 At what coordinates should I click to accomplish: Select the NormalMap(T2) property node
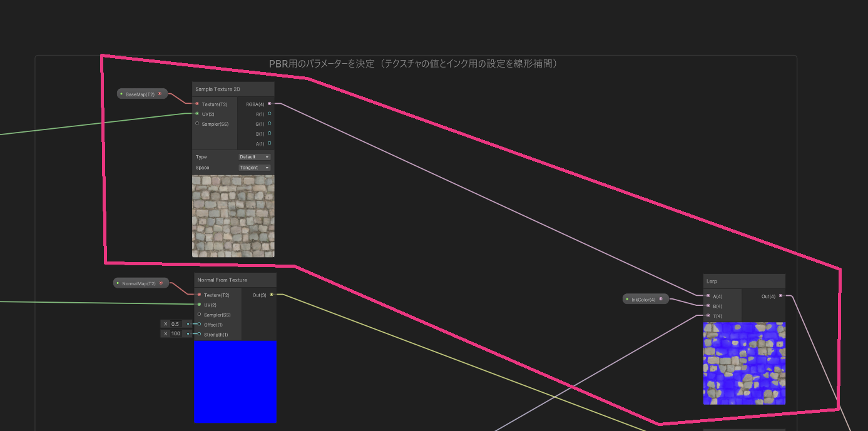[x=139, y=283]
